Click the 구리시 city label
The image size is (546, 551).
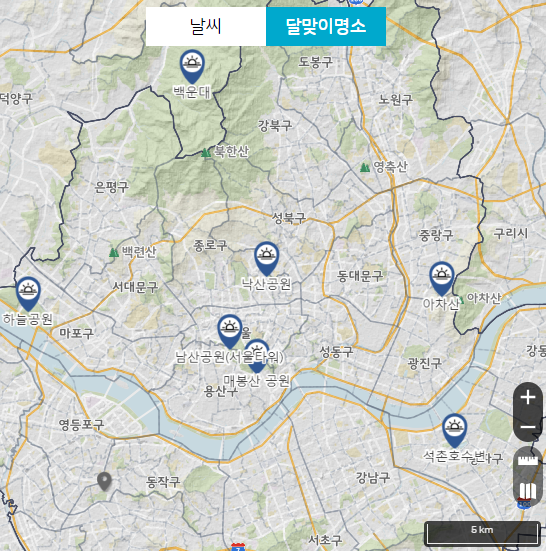click(x=511, y=233)
